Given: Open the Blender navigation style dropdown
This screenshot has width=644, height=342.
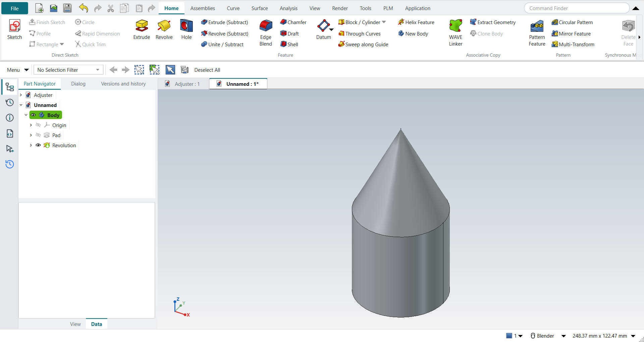Looking at the screenshot, I should pos(563,336).
